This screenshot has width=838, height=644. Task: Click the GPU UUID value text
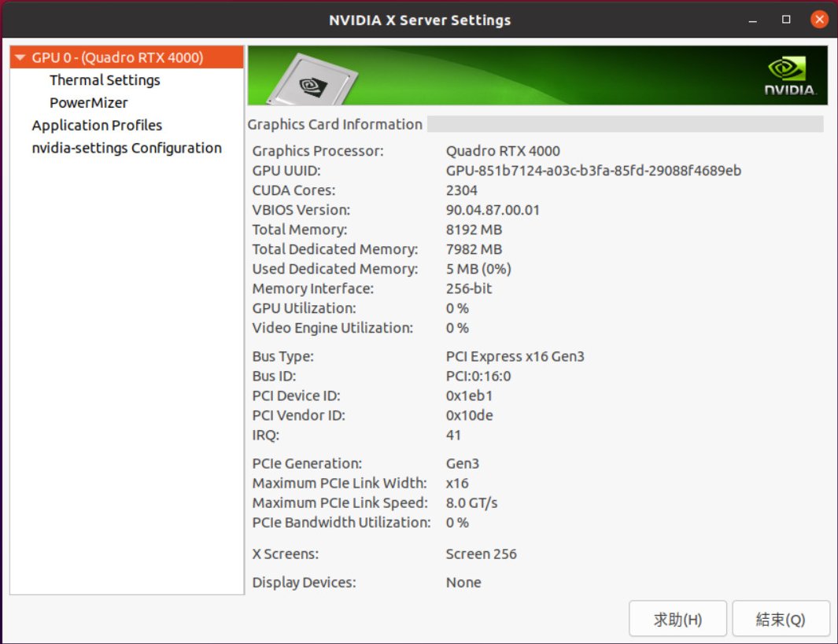click(593, 171)
